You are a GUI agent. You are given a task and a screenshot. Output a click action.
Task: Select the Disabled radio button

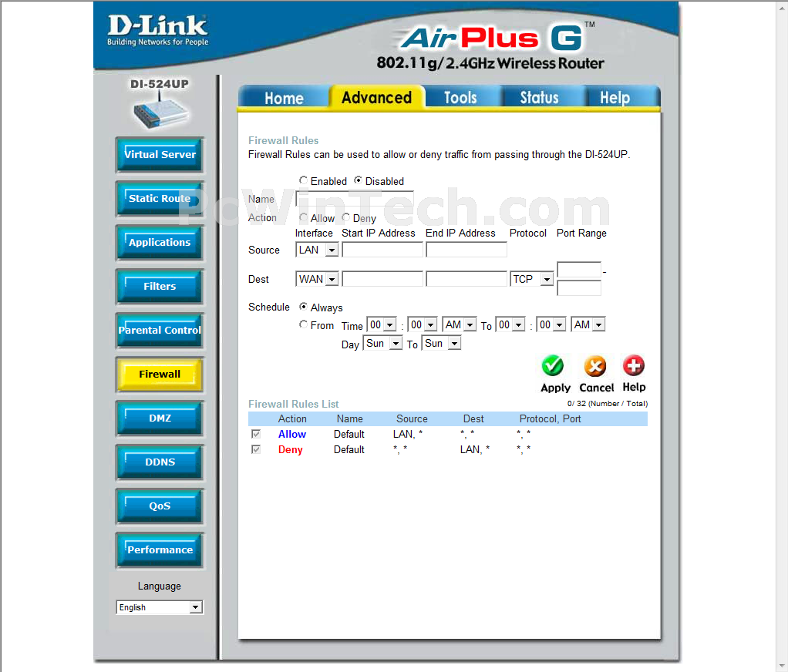[x=358, y=180]
